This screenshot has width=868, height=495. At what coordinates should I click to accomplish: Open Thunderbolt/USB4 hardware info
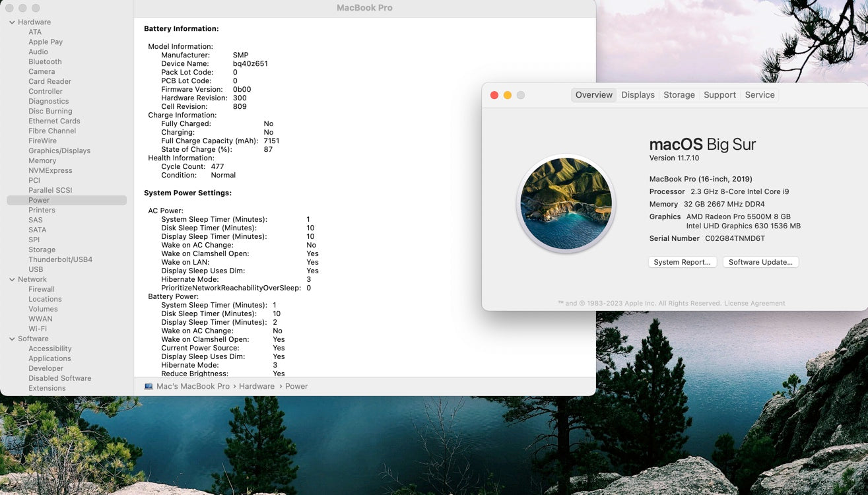pos(60,259)
